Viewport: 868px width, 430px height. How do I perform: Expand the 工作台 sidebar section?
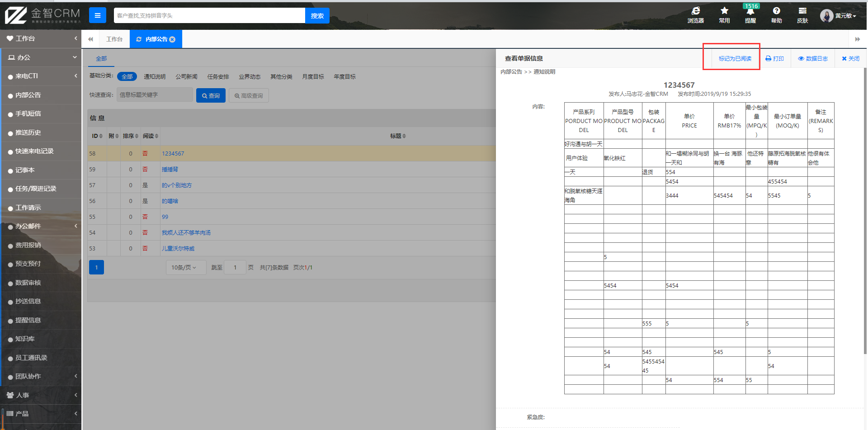[x=41, y=38]
